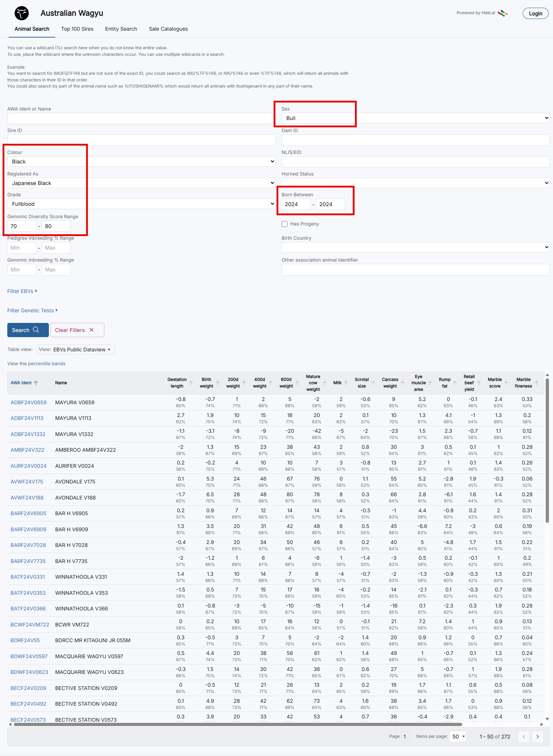
Task: Click the sort arrow next to Milk
Action: tap(346, 383)
